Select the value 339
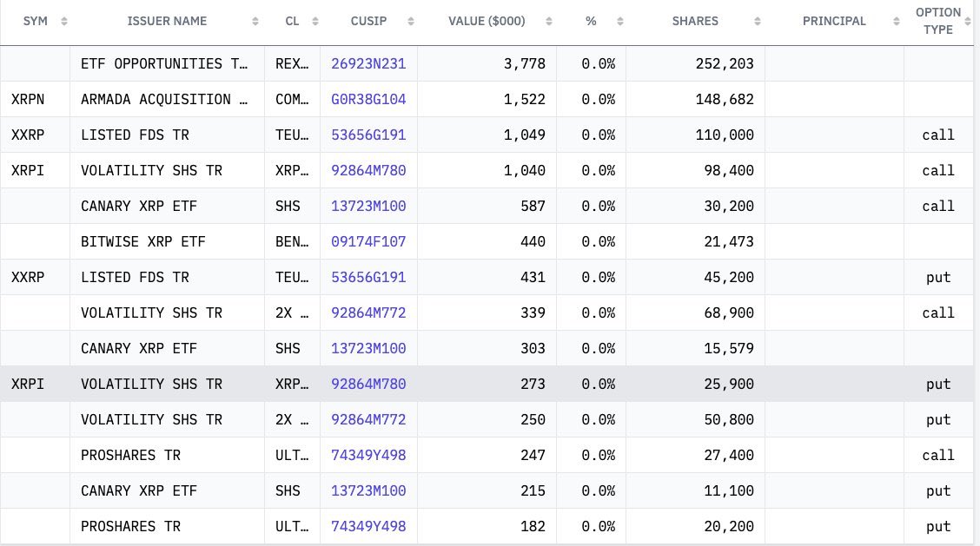This screenshot has width=980, height=546. [x=533, y=313]
